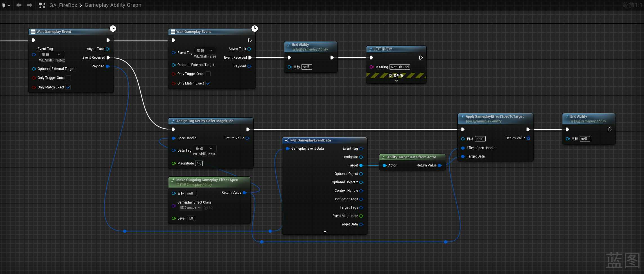
Task: Open Data Tag dropdown for WL.Skill.SetCD
Action: (204, 148)
